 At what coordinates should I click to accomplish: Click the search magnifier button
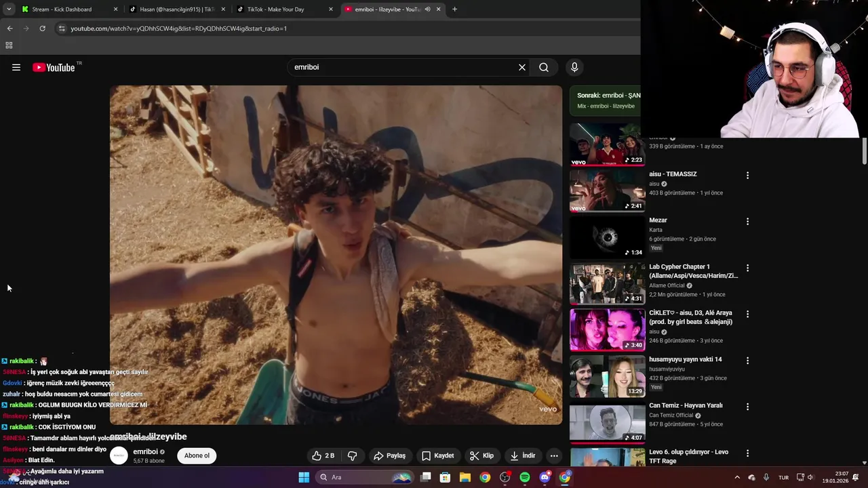(544, 67)
